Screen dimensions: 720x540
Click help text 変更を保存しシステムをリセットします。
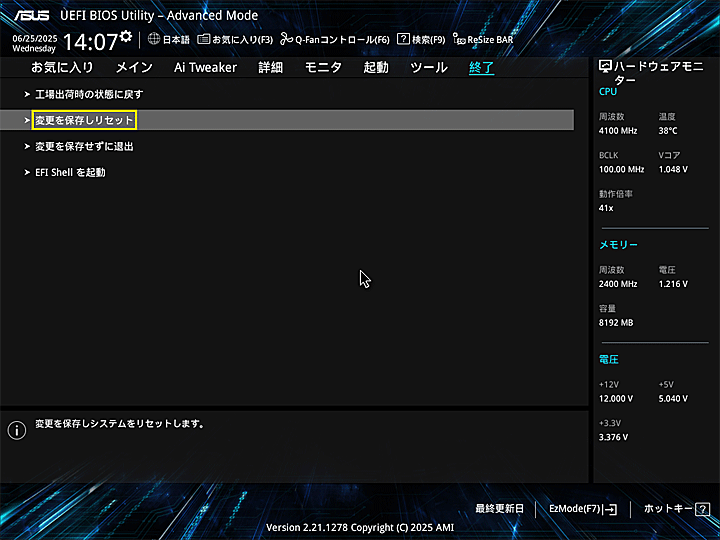(x=120, y=424)
